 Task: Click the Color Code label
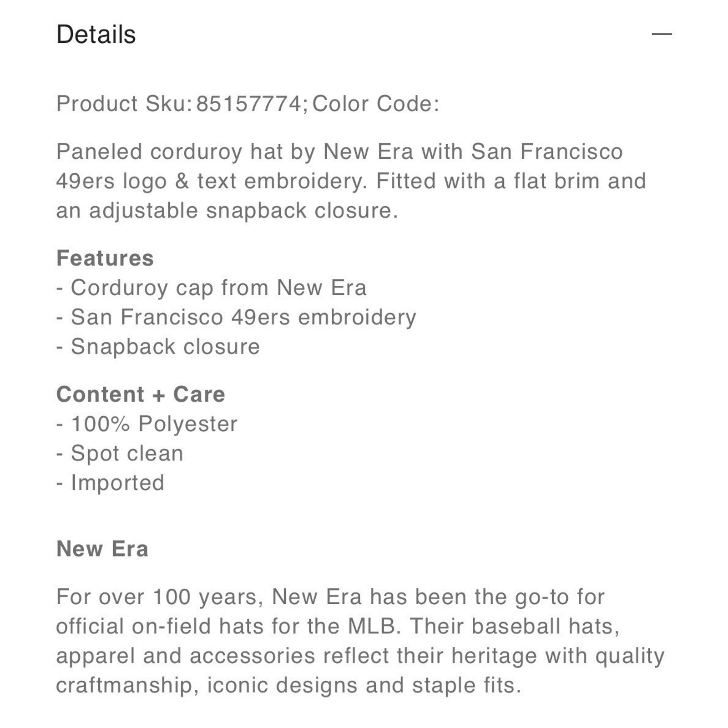[376, 104]
